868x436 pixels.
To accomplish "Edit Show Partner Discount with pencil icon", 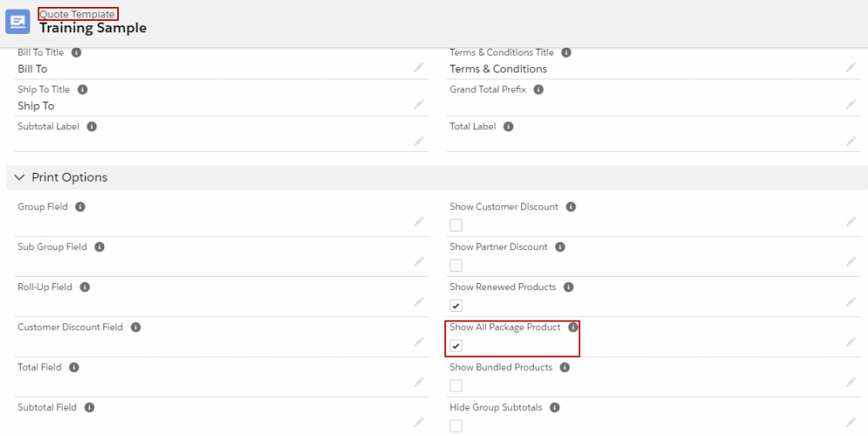I will pyautogui.click(x=851, y=261).
